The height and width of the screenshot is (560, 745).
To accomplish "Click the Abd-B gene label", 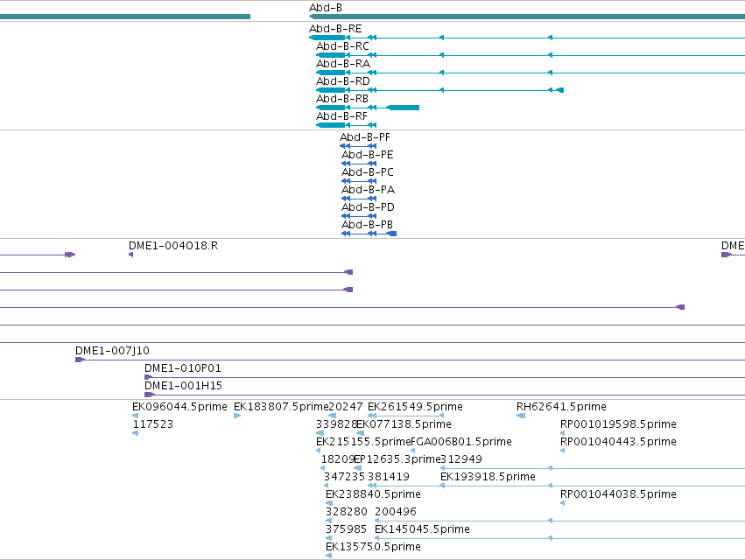I will pos(326,8).
